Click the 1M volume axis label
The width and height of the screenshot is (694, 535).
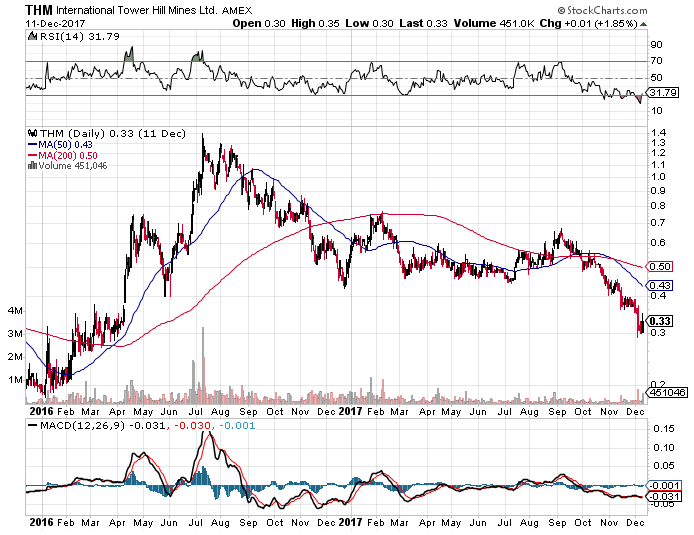point(15,380)
